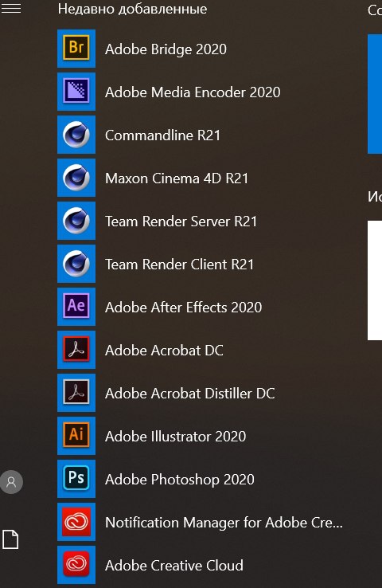The width and height of the screenshot is (382, 588).
Task: Open the user account icon
Action: [11, 482]
